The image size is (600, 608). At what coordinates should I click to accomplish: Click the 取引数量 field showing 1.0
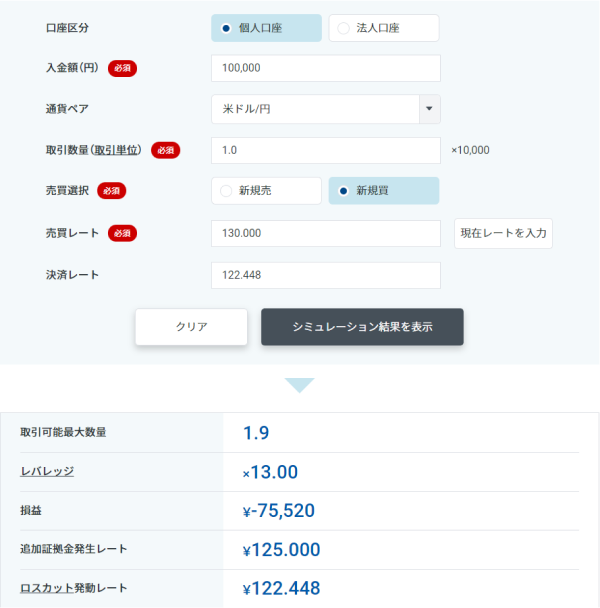326,150
